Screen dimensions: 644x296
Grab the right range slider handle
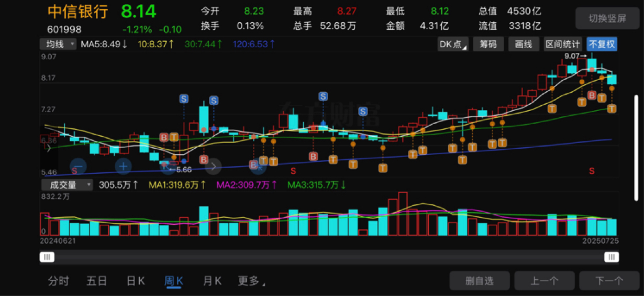(x=611, y=257)
